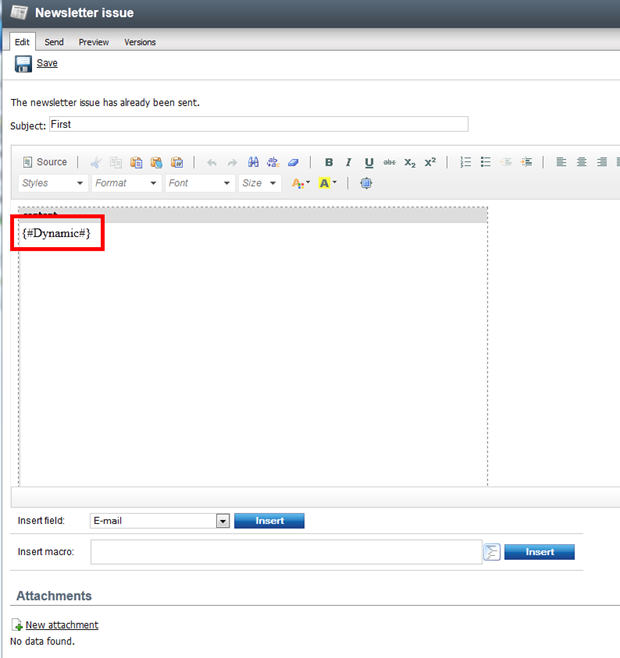The height and width of the screenshot is (658, 620).
Task: Apply superscript formatting
Action: (x=430, y=162)
